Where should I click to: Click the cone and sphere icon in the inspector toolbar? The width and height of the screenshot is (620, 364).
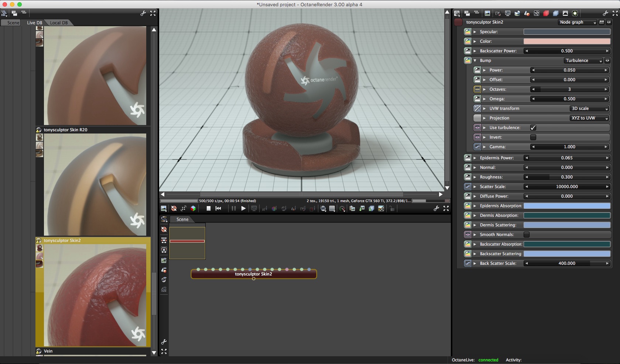point(527,13)
